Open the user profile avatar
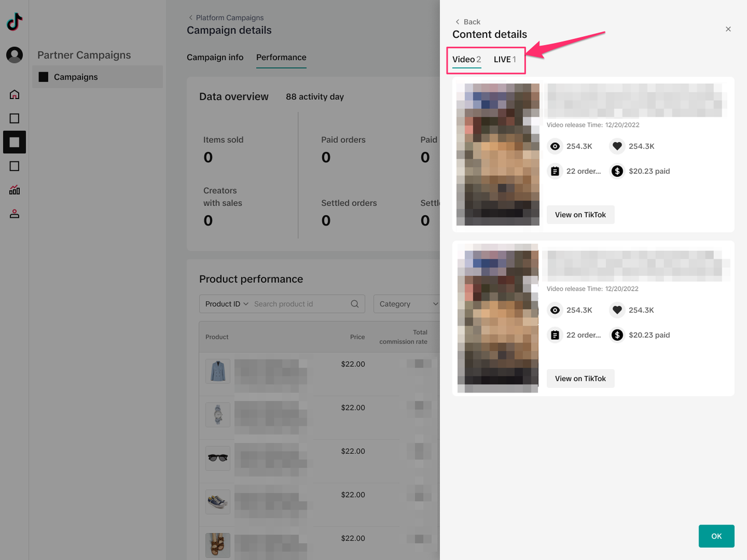 coord(15,55)
